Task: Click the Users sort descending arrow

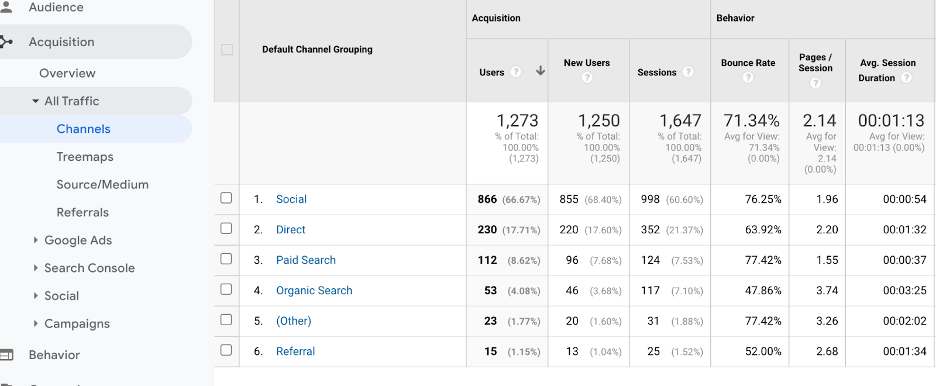Action: [x=540, y=71]
